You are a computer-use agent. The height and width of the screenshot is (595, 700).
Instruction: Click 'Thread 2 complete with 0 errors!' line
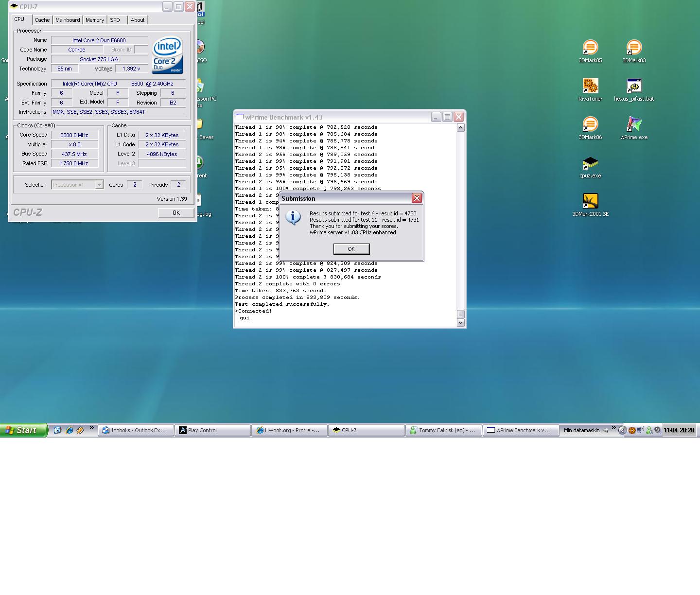tap(289, 284)
